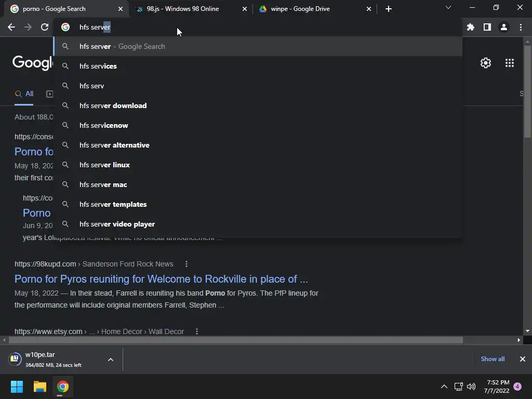
Task: Choose the 'hfs services' suggestion
Action: (258, 66)
